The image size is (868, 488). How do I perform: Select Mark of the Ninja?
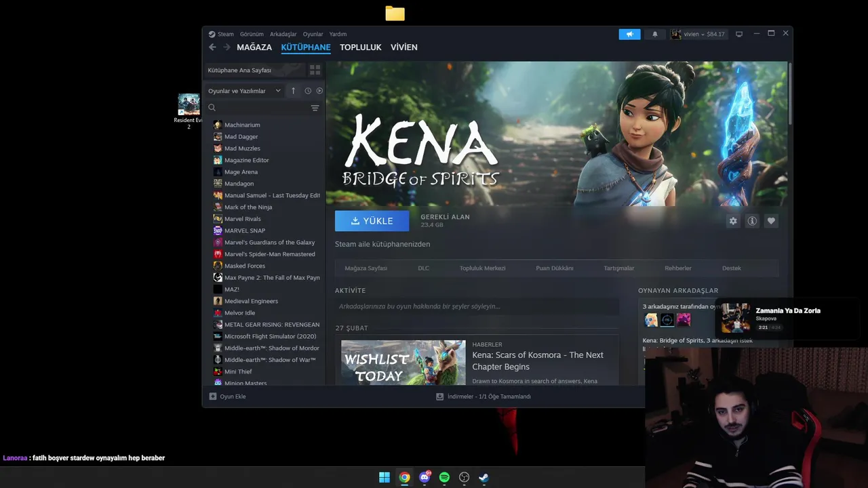[x=248, y=207]
